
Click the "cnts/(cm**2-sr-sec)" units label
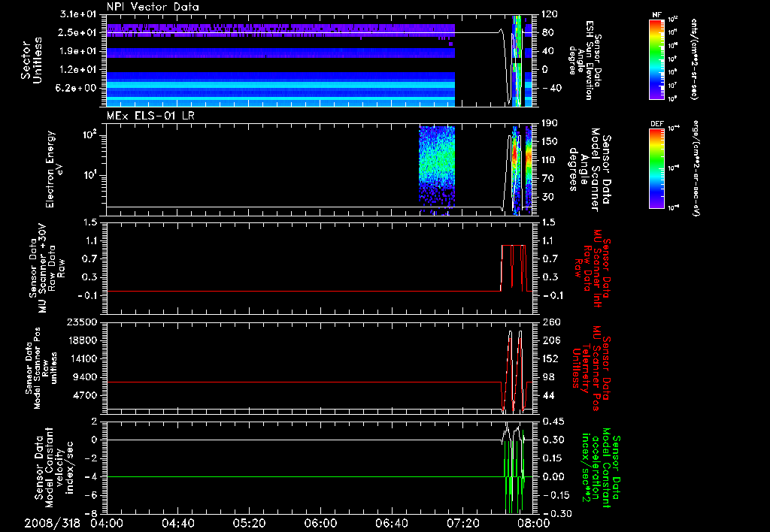coord(694,59)
